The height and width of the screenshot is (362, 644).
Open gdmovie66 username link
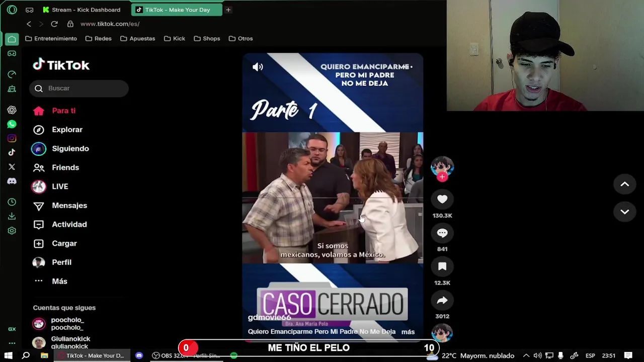click(269, 318)
